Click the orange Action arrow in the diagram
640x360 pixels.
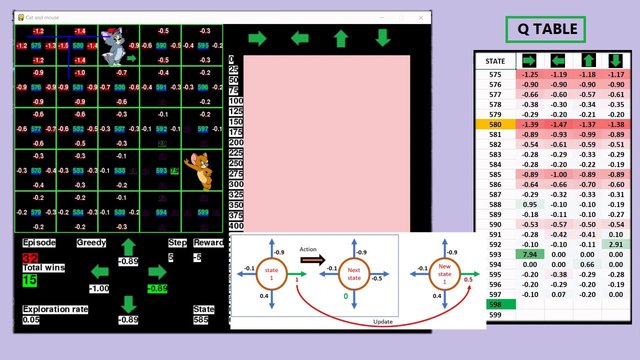click(x=313, y=260)
